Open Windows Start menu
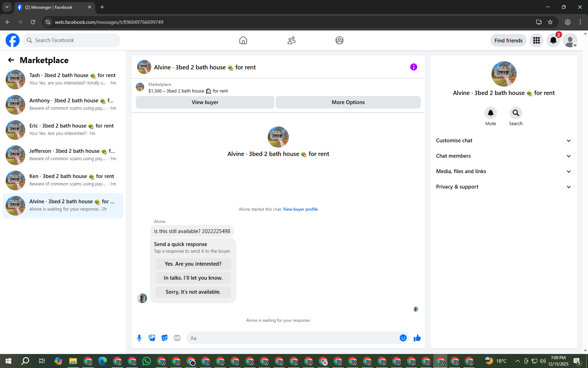 tap(8, 361)
